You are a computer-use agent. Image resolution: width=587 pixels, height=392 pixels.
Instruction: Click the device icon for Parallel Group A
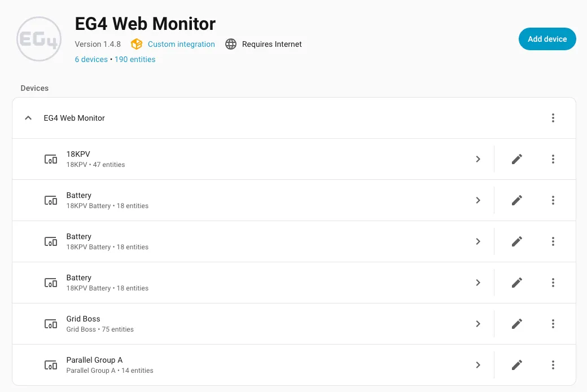tap(51, 365)
